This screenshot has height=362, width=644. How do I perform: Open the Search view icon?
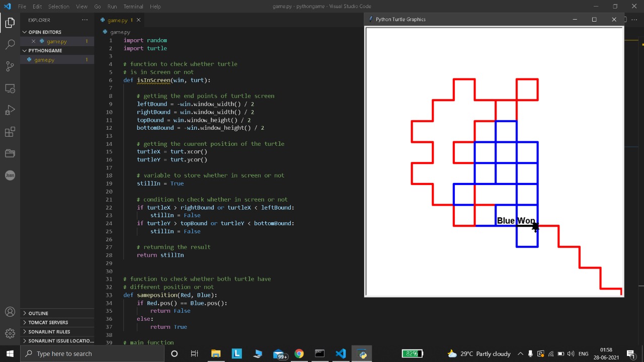click(10, 45)
